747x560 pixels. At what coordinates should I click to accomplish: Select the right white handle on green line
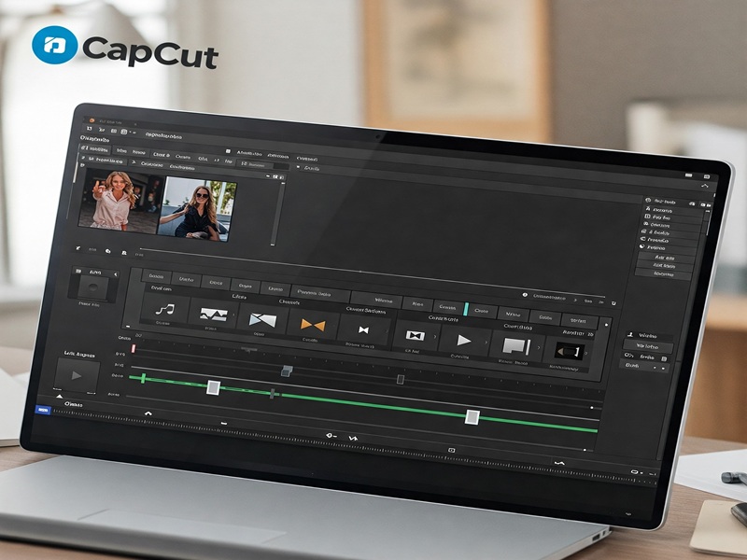(x=472, y=417)
